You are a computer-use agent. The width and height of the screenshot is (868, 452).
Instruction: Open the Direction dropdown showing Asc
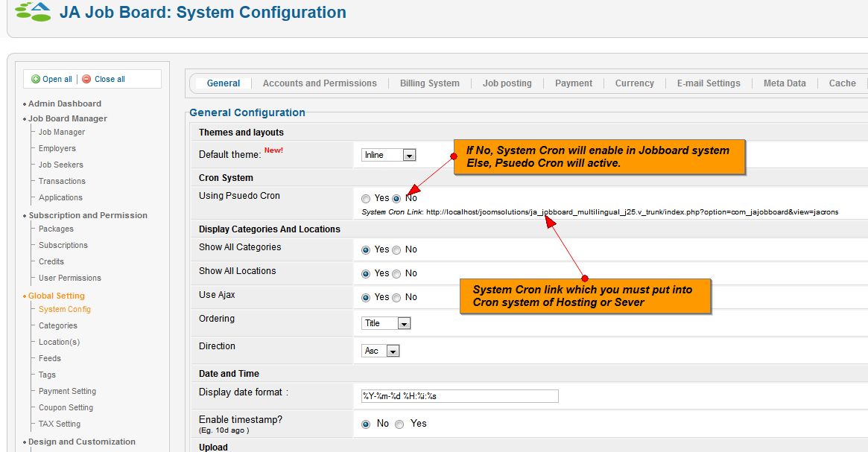point(380,350)
